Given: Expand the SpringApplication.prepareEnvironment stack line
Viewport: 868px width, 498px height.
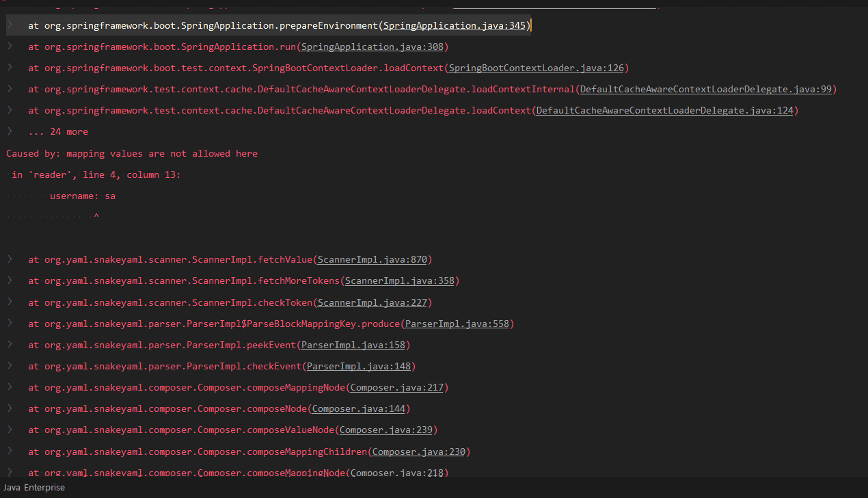Looking at the screenshot, I should (10, 25).
